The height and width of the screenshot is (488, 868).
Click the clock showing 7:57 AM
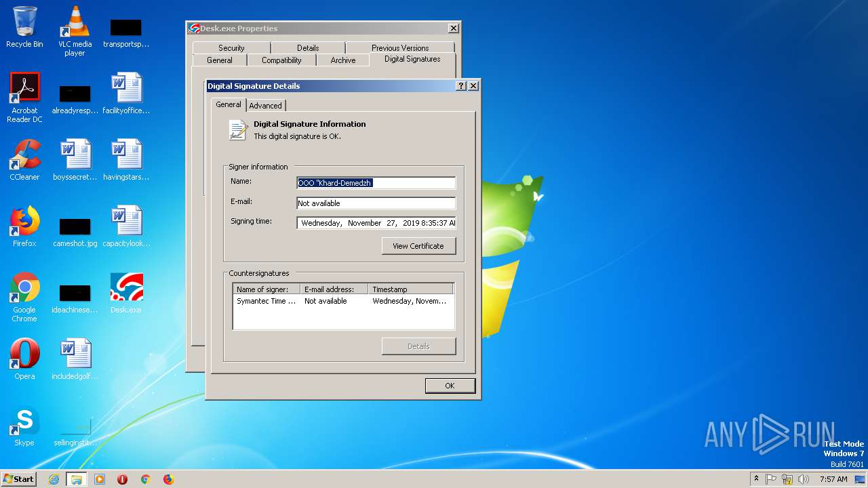click(x=833, y=479)
